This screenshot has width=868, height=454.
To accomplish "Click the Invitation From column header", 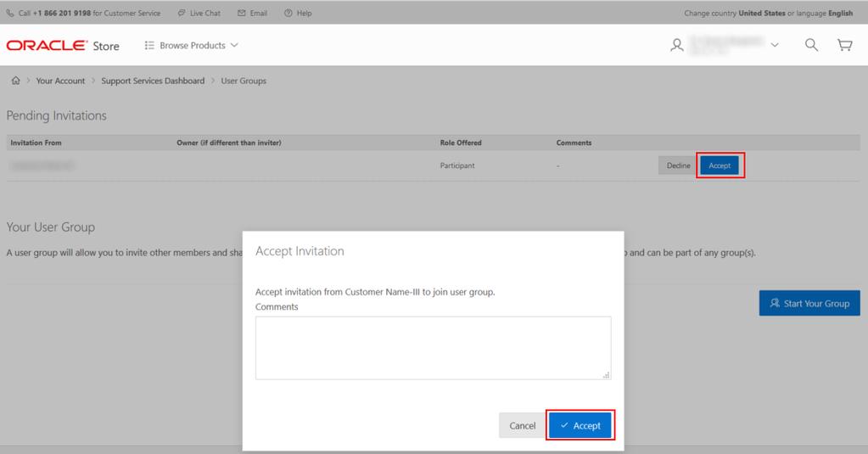I will click(x=36, y=143).
